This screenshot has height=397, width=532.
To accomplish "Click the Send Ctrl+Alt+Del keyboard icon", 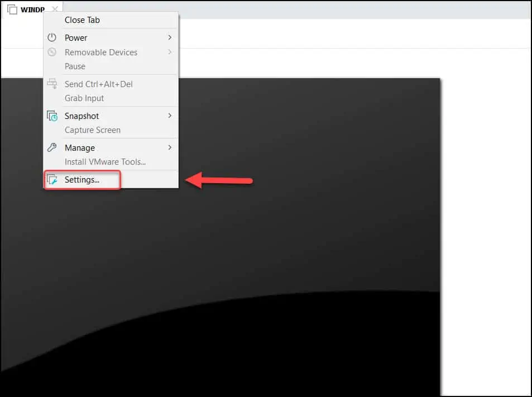I will click(52, 84).
